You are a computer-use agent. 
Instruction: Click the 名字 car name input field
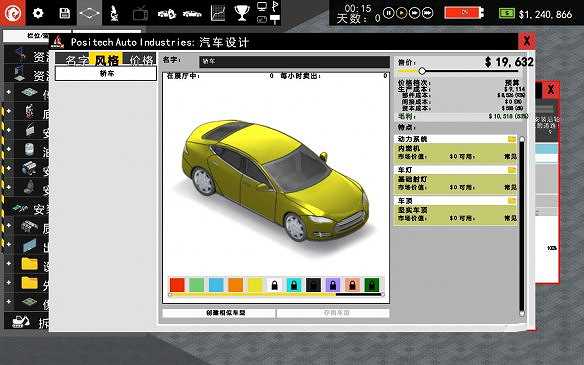pos(295,62)
